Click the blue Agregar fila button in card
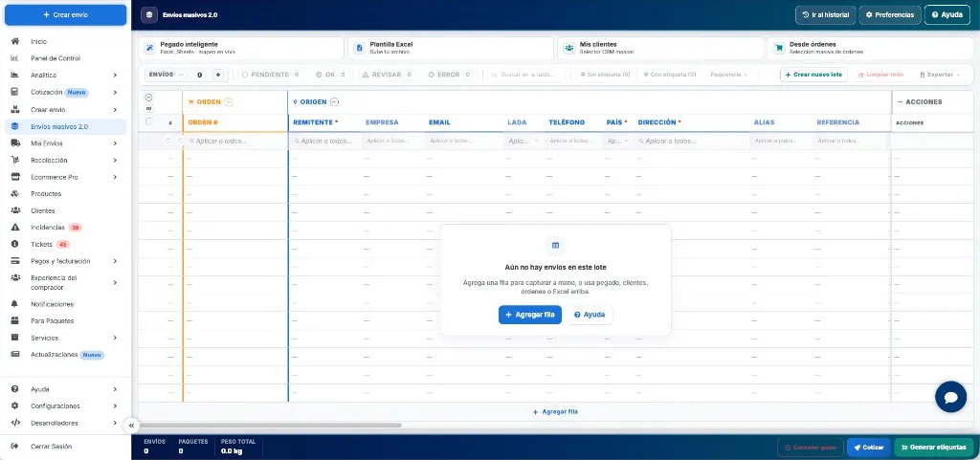The image size is (980, 460). pos(530,315)
